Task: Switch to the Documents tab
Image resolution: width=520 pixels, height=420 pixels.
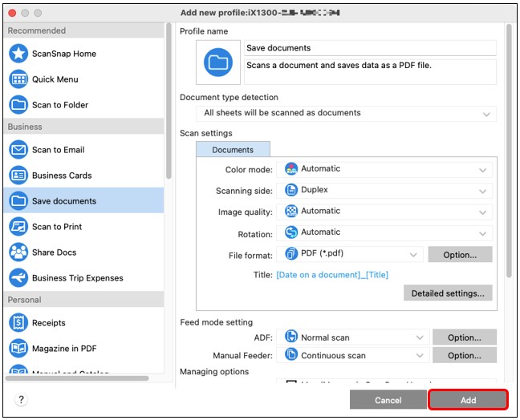Action: 233,150
